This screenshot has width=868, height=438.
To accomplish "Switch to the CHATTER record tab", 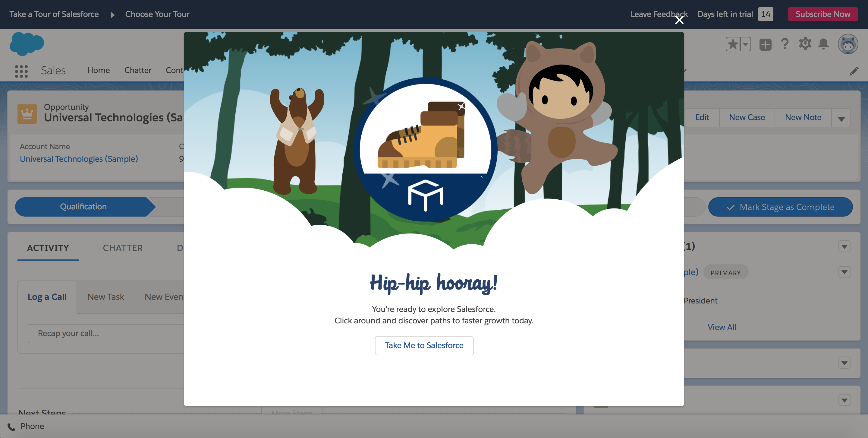I will [123, 248].
